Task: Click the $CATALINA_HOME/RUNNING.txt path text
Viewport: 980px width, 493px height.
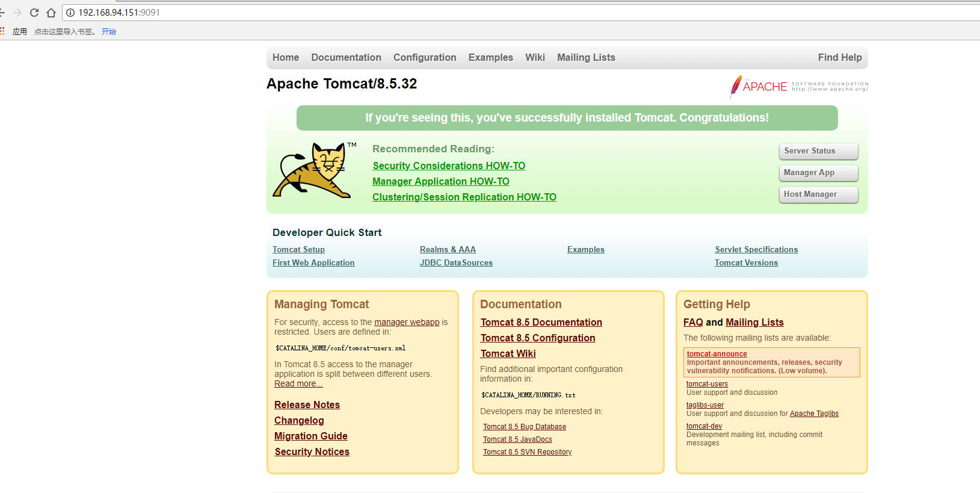Action: point(528,395)
